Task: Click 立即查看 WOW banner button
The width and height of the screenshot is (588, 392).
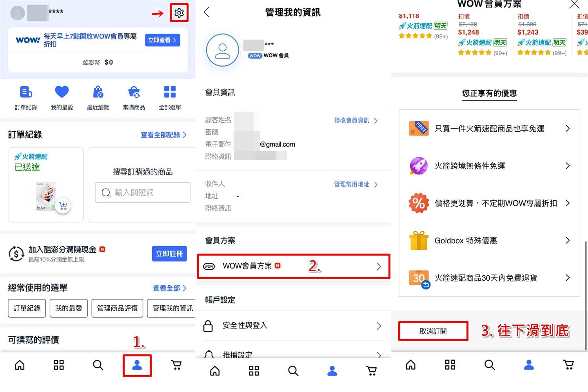Action: [x=162, y=40]
